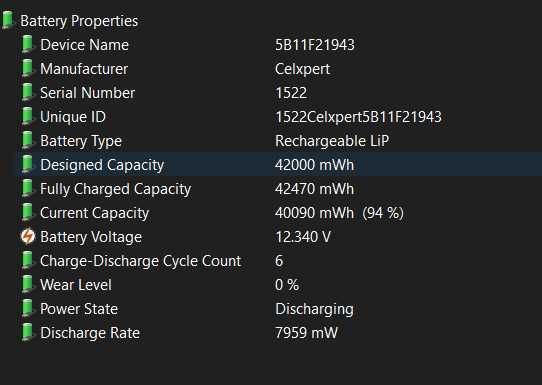Screen dimensions: 542x385
Task: Select the Unique ID entry
Action: (280, 116)
